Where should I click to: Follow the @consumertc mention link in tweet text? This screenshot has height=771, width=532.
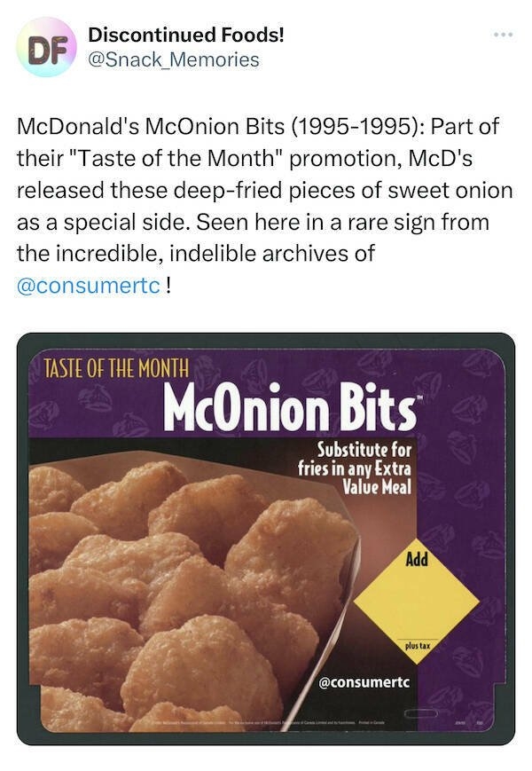89,287
